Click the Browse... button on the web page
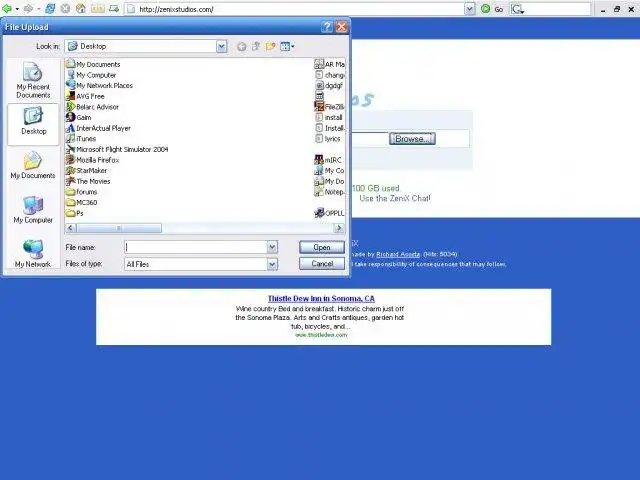 point(412,139)
